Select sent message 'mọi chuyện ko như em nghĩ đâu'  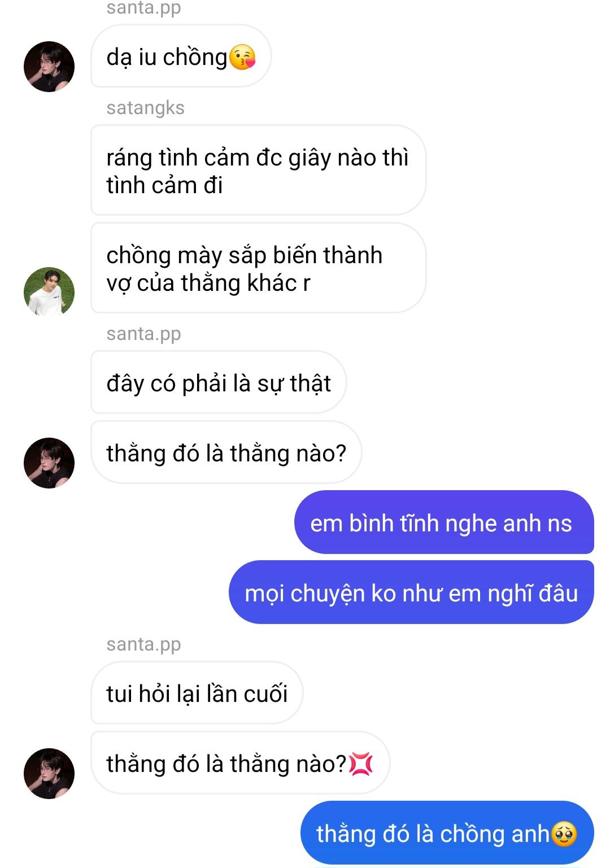pyautogui.click(x=411, y=592)
